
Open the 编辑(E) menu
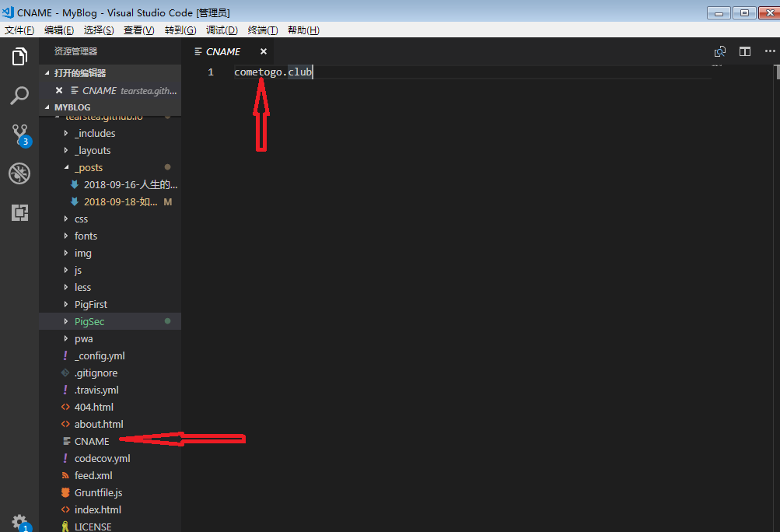point(58,30)
